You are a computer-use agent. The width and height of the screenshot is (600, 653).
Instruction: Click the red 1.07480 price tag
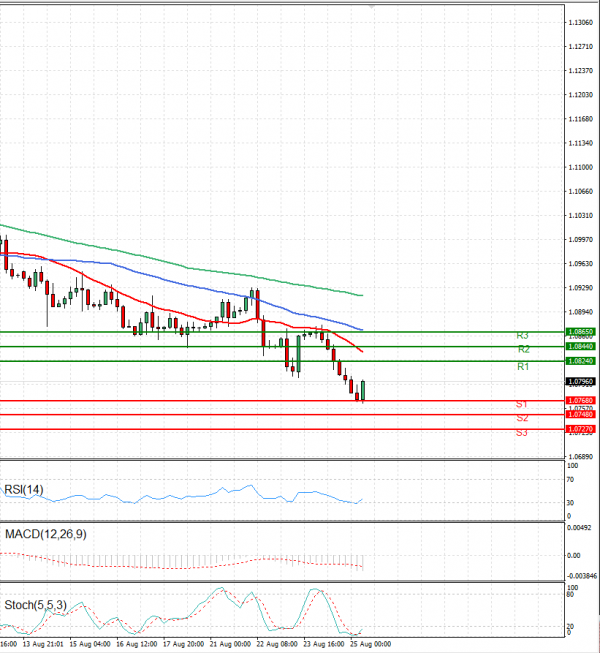coord(580,415)
